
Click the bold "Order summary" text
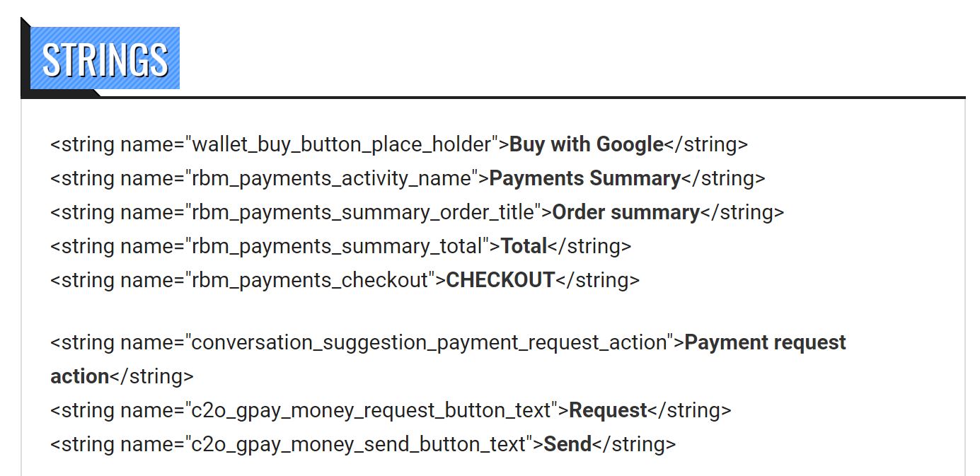626,212
